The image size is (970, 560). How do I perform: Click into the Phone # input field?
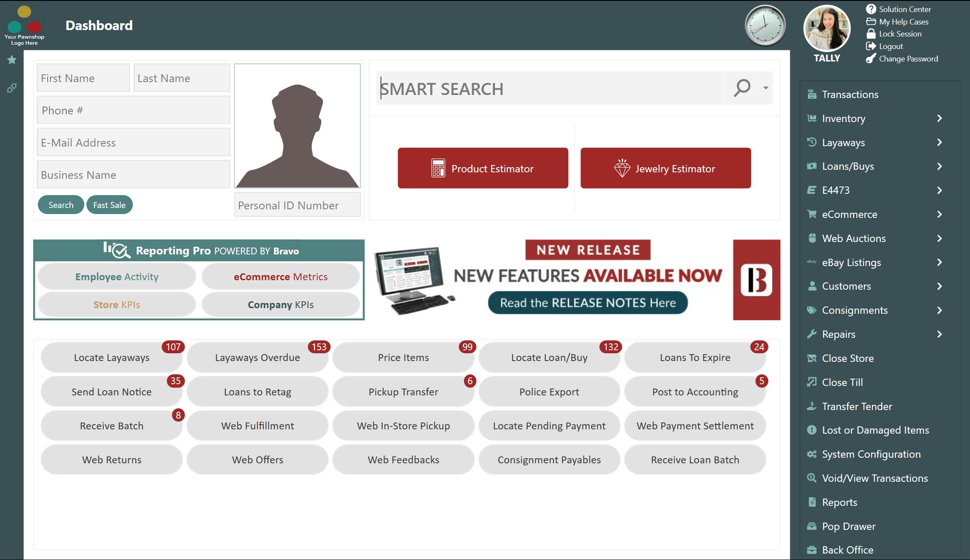(133, 110)
